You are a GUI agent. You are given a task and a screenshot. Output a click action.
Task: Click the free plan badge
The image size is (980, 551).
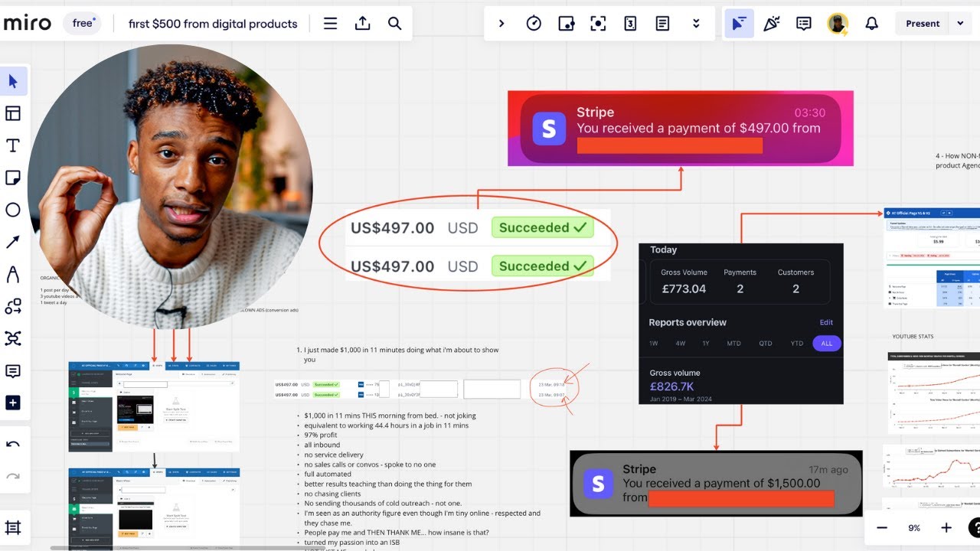pyautogui.click(x=83, y=24)
